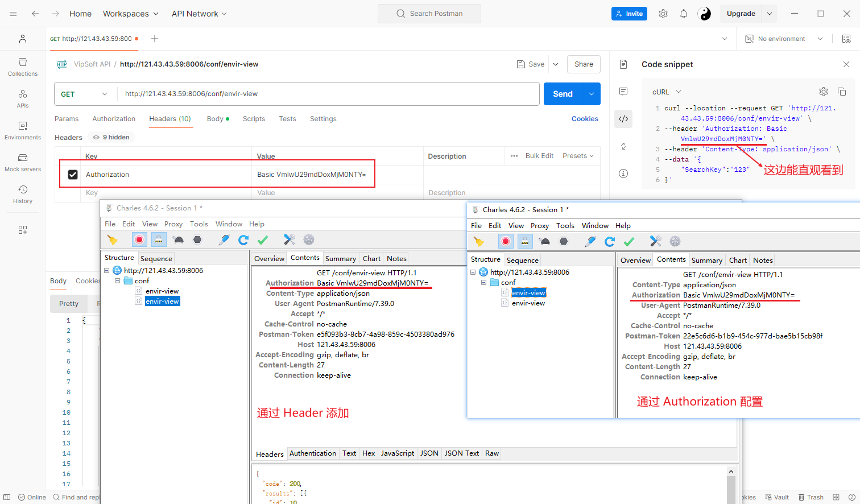Viewport: 860px width, 504px height.
Task: Go back with the Postman back arrow
Action: [35, 14]
